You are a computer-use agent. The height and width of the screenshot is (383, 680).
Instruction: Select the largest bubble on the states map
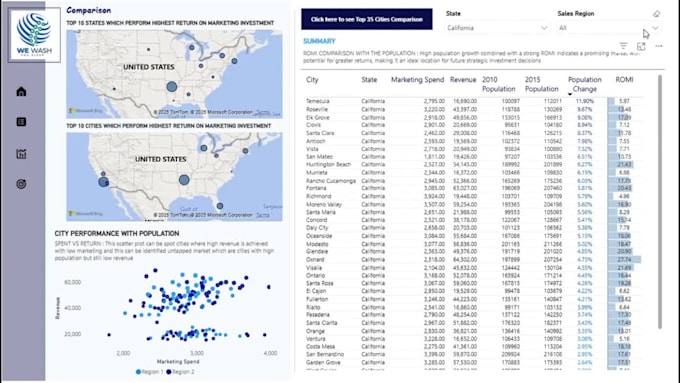[172, 87]
